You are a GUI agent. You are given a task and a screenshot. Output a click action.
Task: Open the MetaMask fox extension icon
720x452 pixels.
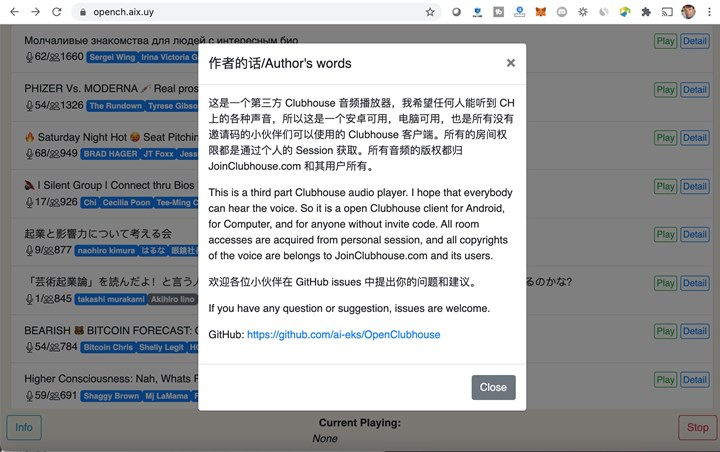540,12
